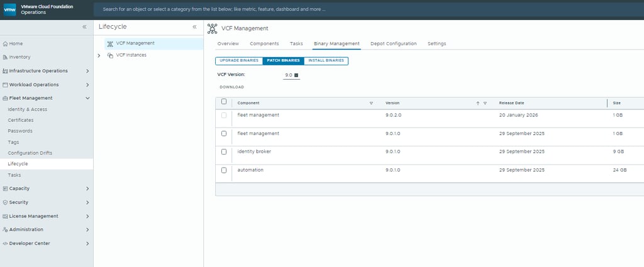
Task: Sort by Version ascending arrow
Action: [x=478, y=104]
